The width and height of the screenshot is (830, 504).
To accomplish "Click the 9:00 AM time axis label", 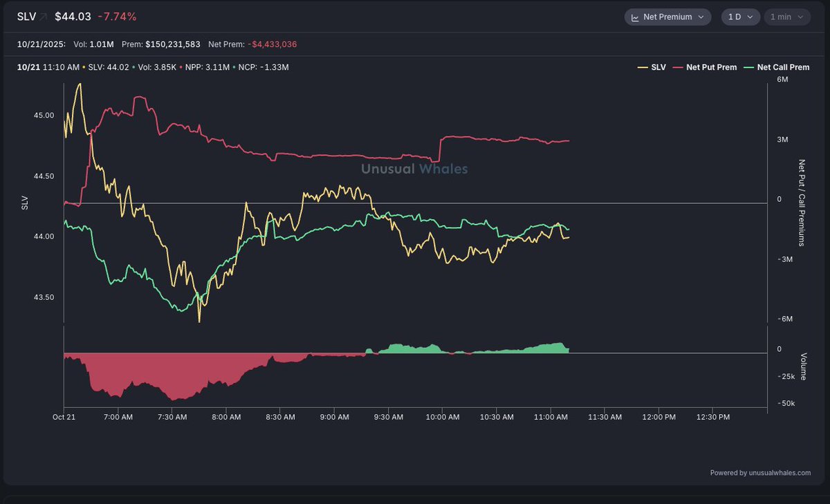I will [x=334, y=417].
